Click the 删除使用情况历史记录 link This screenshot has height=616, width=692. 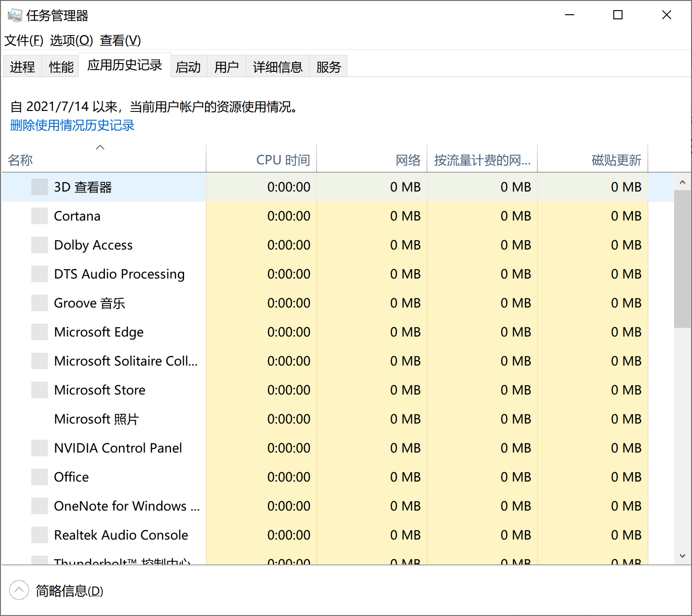click(x=72, y=125)
